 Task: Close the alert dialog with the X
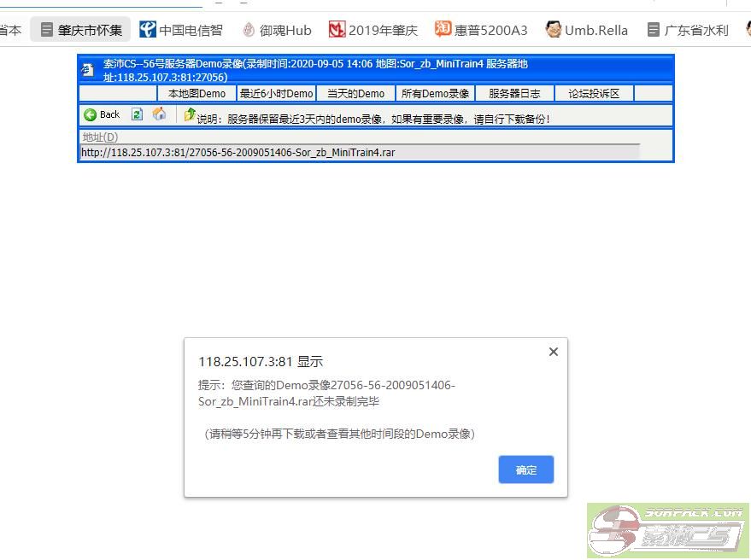(553, 352)
